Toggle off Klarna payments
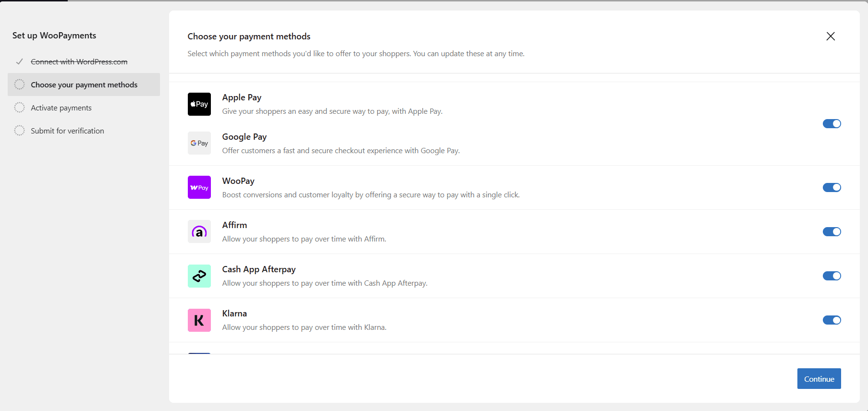Viewport: 868px width, 411px height. click(x=831, y=320)
